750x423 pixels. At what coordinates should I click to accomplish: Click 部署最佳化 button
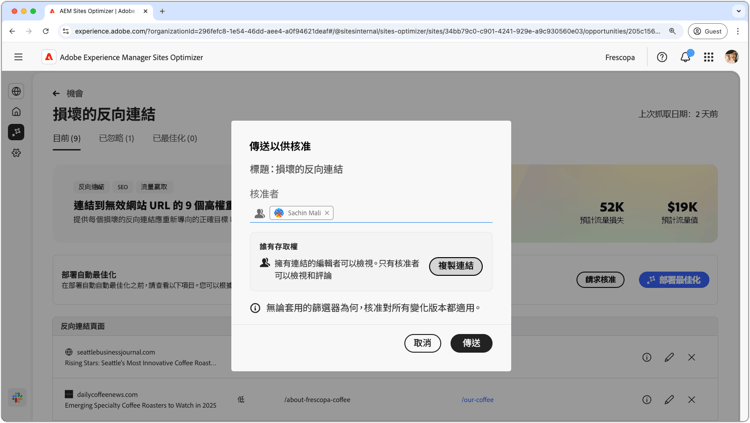(674, 280)
